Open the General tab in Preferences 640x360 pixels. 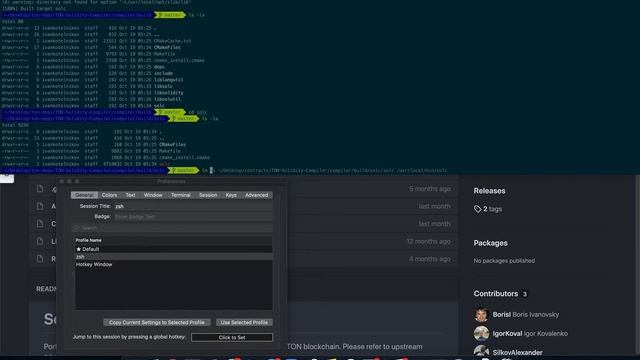coord(84,195)
